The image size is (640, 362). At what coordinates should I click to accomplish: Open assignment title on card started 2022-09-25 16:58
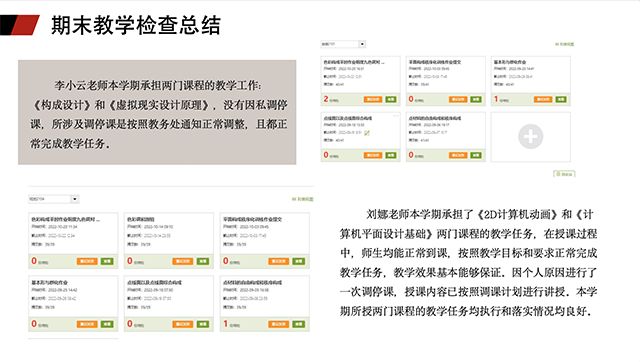pos(252,282)
